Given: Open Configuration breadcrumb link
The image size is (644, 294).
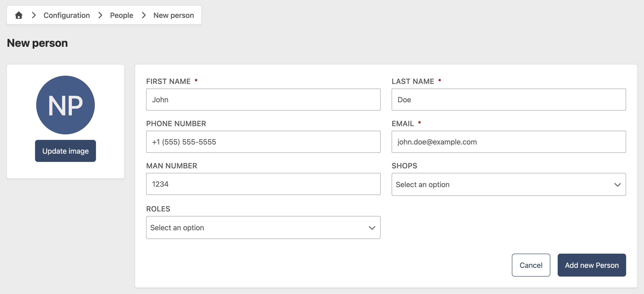Looking at the screenshot, I should click(x=66, y=15).
